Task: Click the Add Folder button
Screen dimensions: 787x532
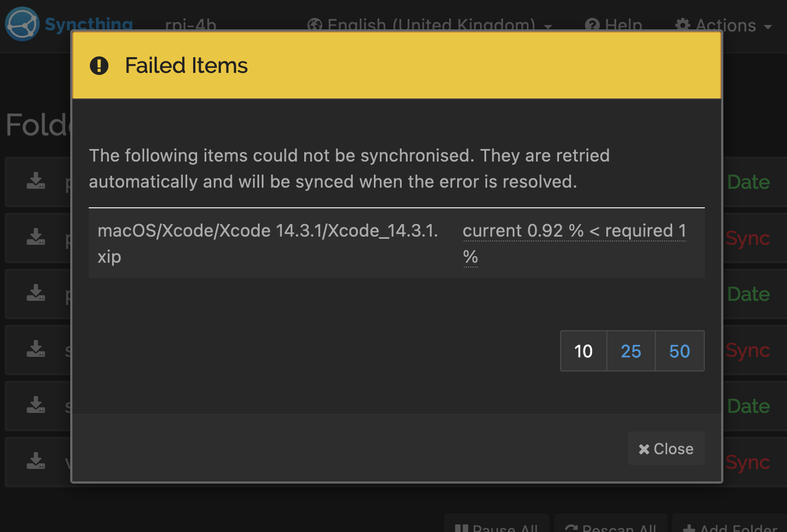Action: (730, 525)
